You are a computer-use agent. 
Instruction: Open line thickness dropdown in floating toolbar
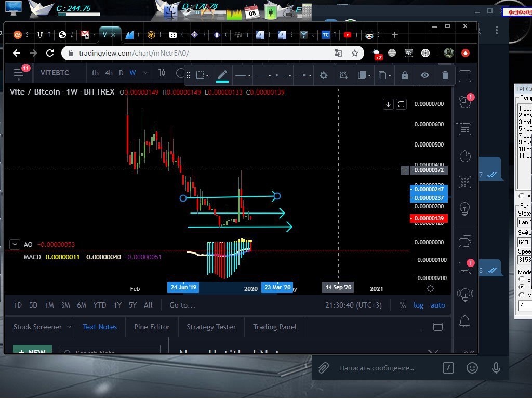[x=263, y=75]
